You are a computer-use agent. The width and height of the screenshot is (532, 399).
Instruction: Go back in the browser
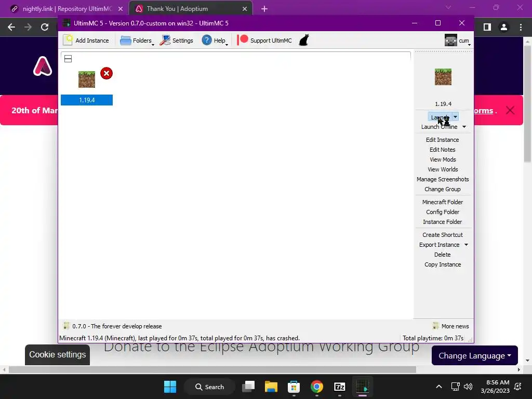pyautogui.click(x=11, y=27)
